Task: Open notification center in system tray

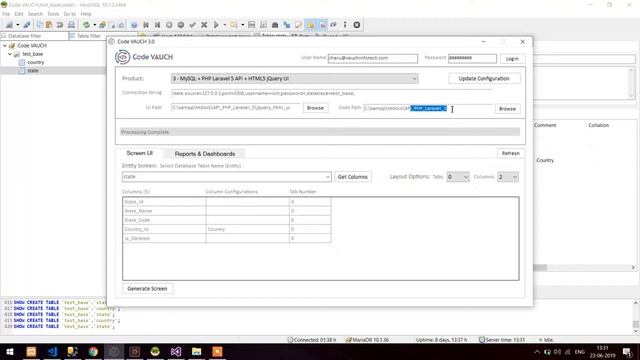Action: click(x=627, y=351)
